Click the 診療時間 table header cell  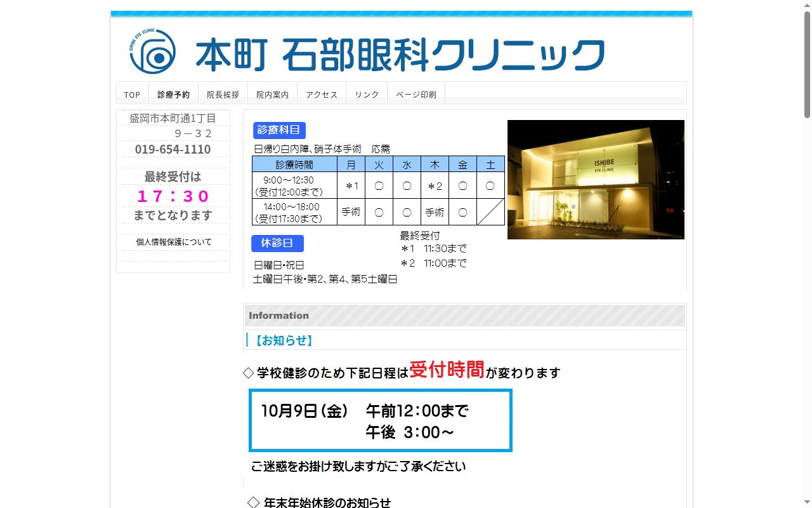pos(294,164)
